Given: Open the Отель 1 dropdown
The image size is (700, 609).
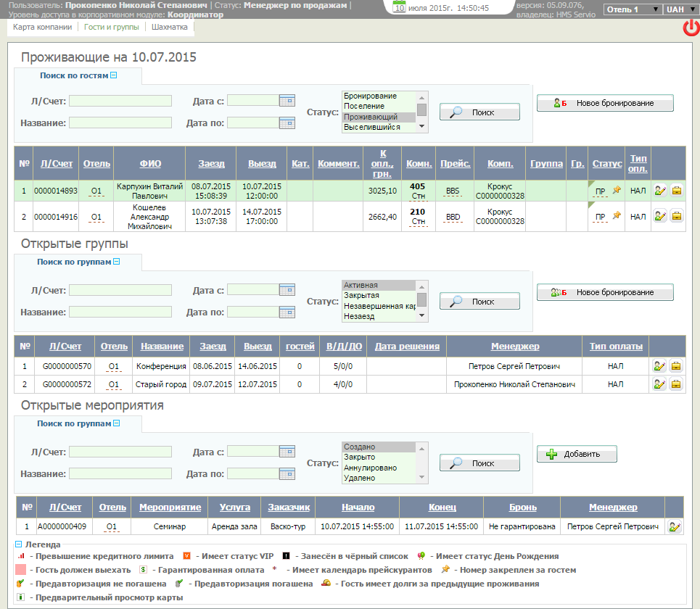Looking at the screenshot, I should 632,9.
